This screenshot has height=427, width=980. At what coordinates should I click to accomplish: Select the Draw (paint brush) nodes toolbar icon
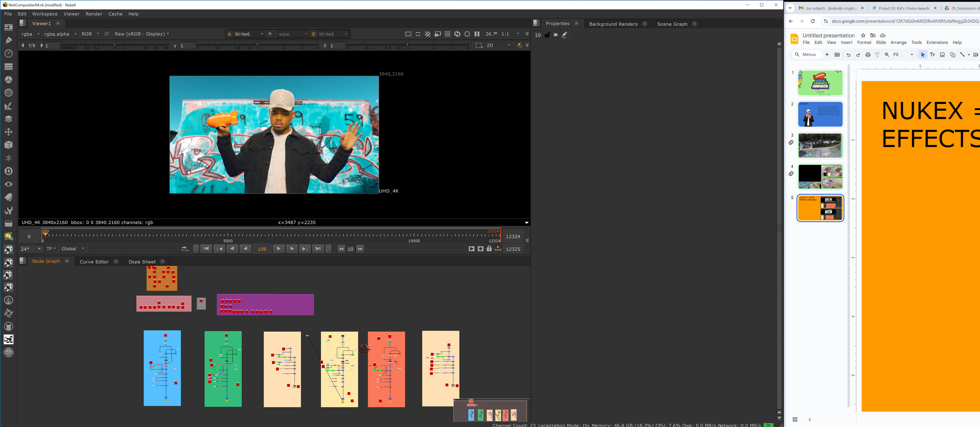(8, 40)
